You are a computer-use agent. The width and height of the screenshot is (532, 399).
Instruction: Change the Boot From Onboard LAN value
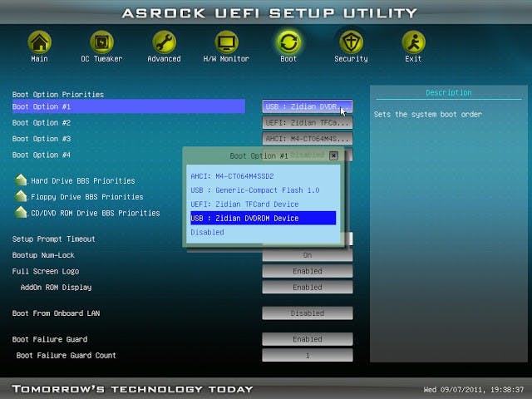tap(308, 313)
